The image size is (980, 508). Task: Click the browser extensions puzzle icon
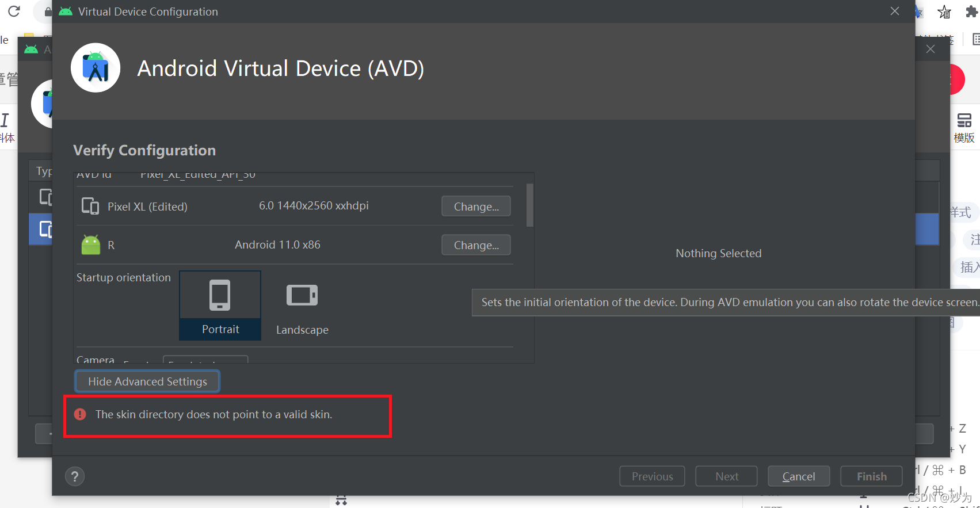point(972,12)
